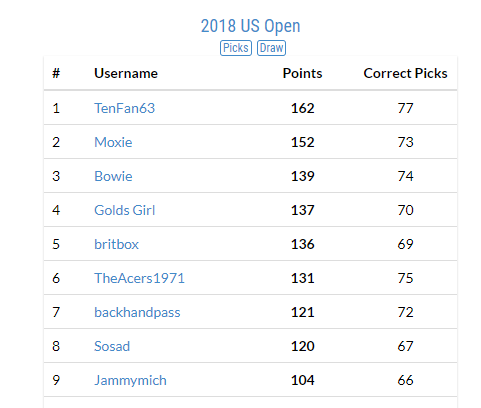This screenshot has height=408, width=481.
Task: Open TheAcers1971 user profile
Action: click(139, 278)
